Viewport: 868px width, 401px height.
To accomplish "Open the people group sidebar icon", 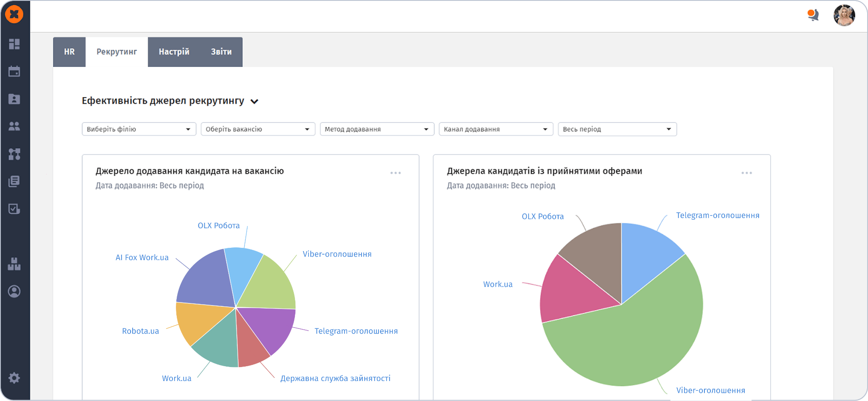I will 14,126.
